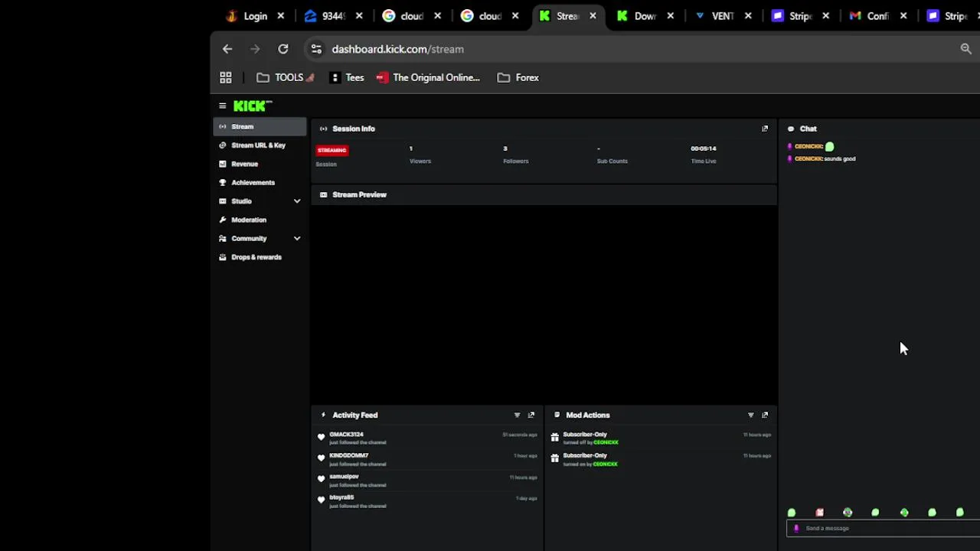Click the Chat bubble header icon
This screenshot has height=551, width=980.
click(x=791, y=129)
